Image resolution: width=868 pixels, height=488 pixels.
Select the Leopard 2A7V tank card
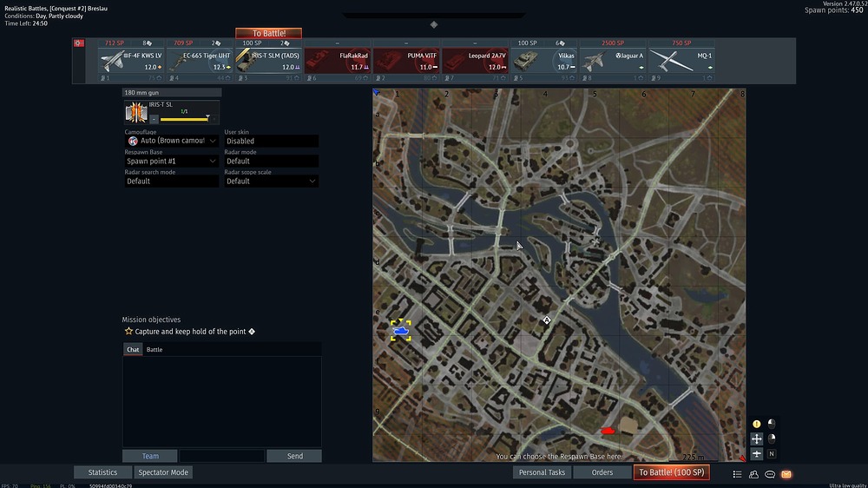(x=475, y=61)
